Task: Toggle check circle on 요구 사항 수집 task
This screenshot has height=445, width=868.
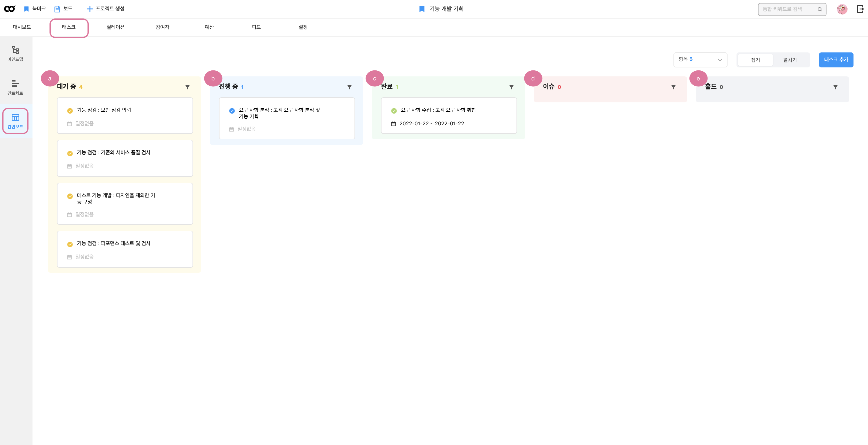Action: click(x=393, y=111)
